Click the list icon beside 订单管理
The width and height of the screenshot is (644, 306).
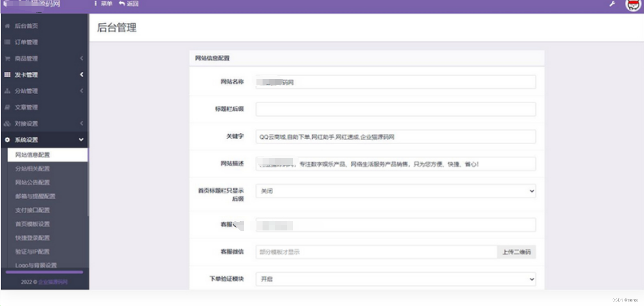tap(7, 42)
